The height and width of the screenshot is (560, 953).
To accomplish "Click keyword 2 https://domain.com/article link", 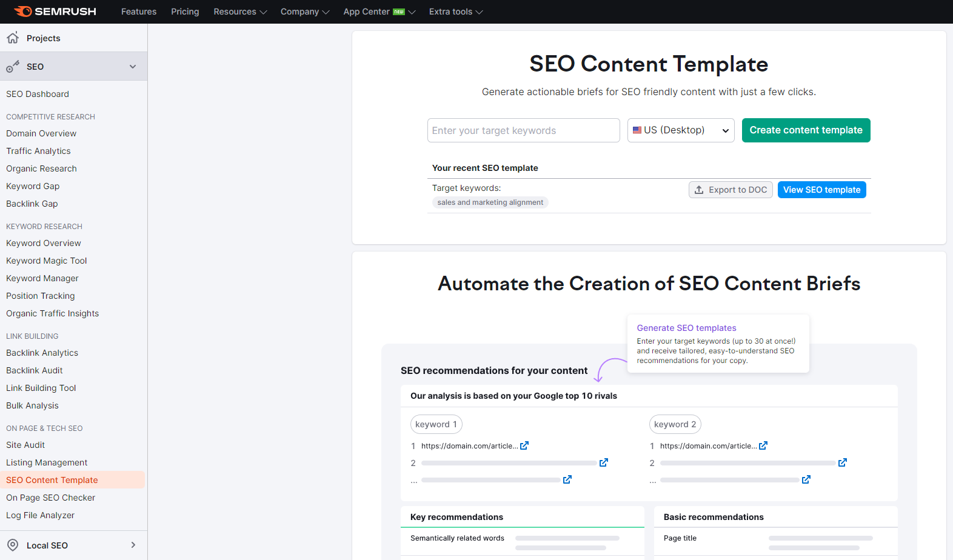I will pyautogui.click(x=708, y=446).
